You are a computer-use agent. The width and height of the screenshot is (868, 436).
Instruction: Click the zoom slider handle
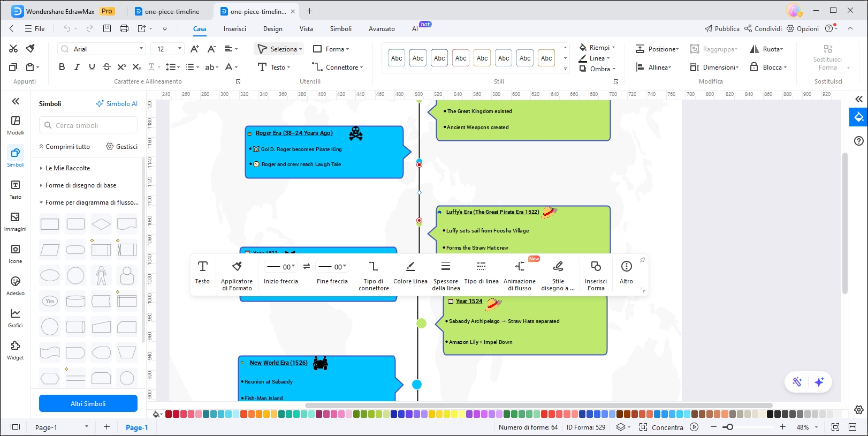click(729, 427)
